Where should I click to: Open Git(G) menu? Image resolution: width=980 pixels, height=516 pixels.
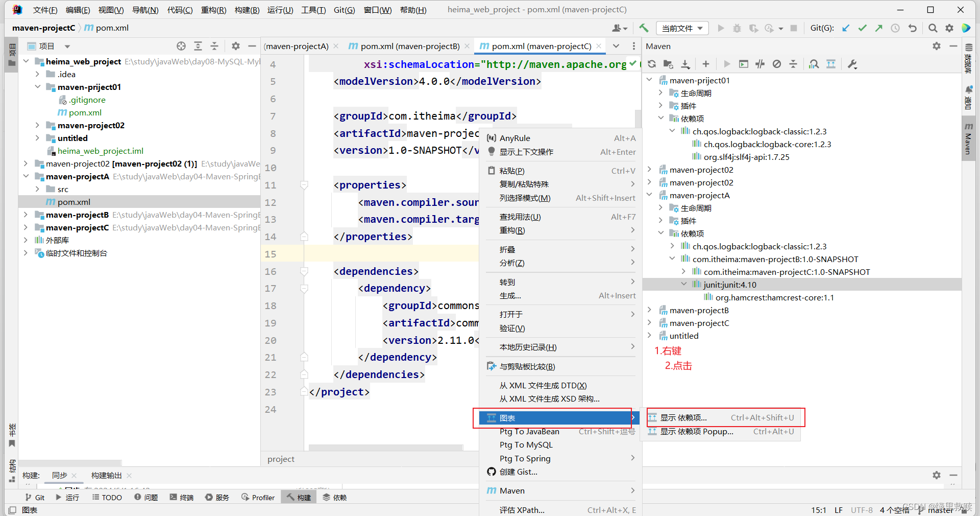pyautogui.click(x=344, y=10)
